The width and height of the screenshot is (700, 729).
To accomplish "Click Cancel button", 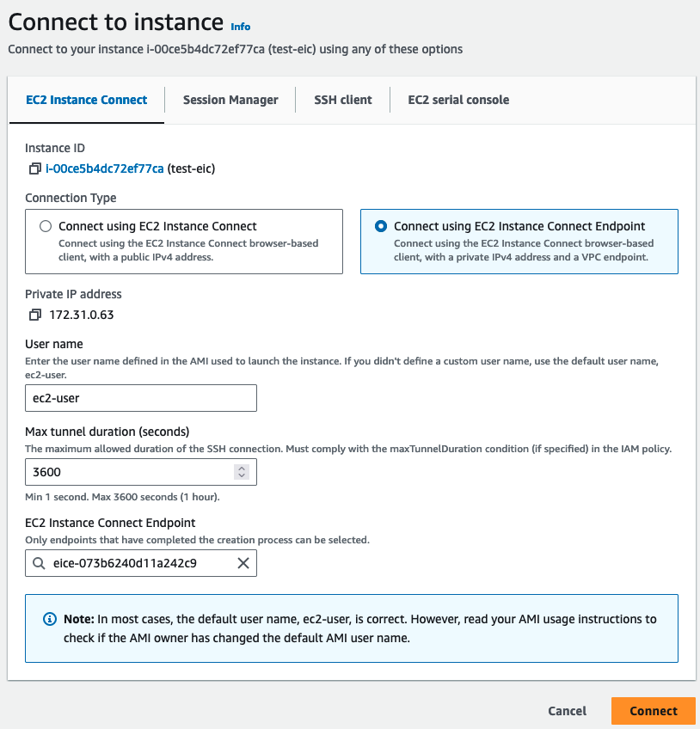I will [x=567, y=711].
